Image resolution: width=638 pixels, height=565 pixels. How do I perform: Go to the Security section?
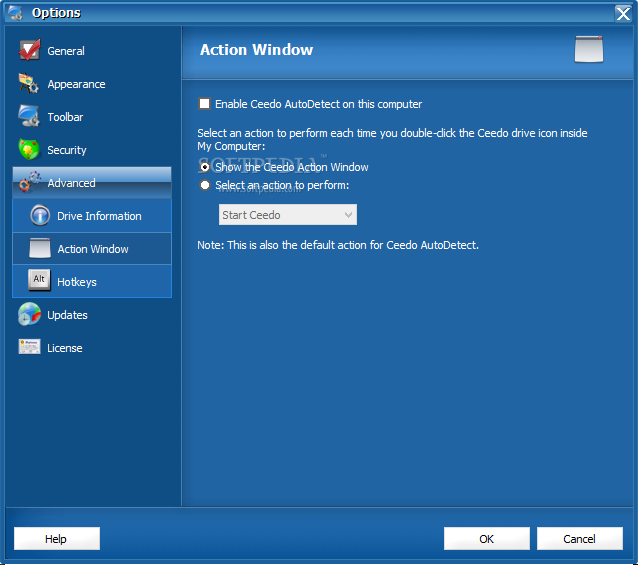tap(93, 150)
